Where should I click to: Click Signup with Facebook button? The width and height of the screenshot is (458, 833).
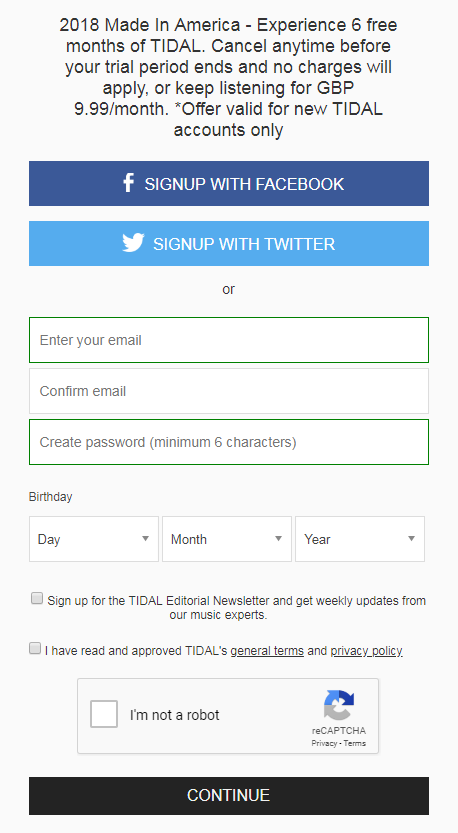(x=229, y=183)
